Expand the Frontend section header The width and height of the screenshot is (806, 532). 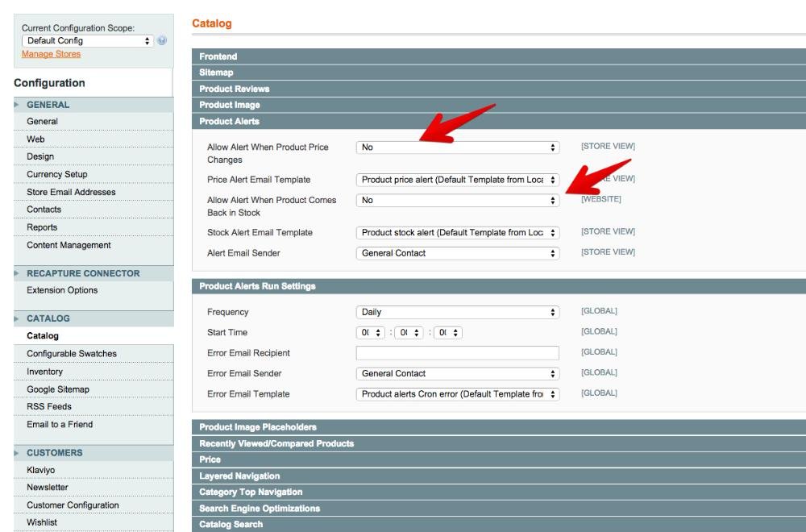(498, 56)
